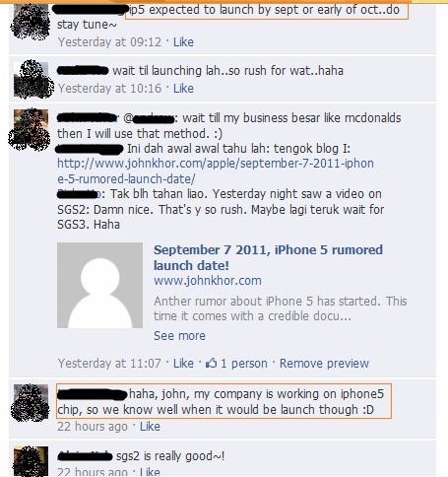The height and width of the screenshot is (477, 448).
Task: Open avatar of the mcdonalds comment author
Action: 32,127
